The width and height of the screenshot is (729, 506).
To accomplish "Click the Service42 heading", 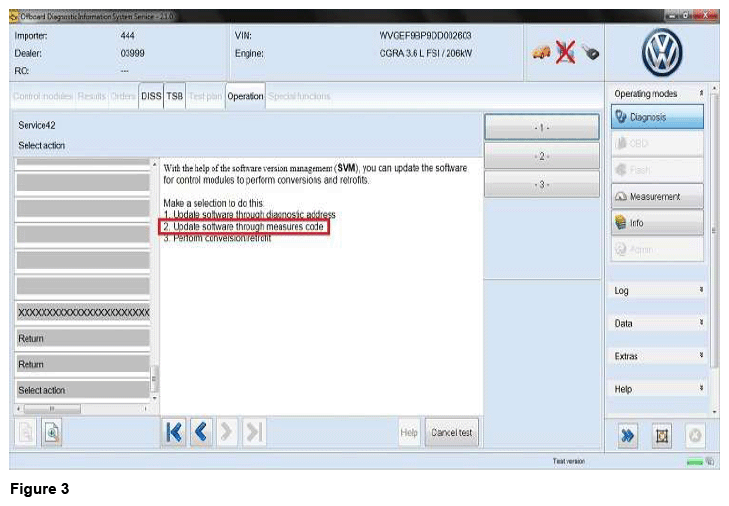I will pos(37,126).
